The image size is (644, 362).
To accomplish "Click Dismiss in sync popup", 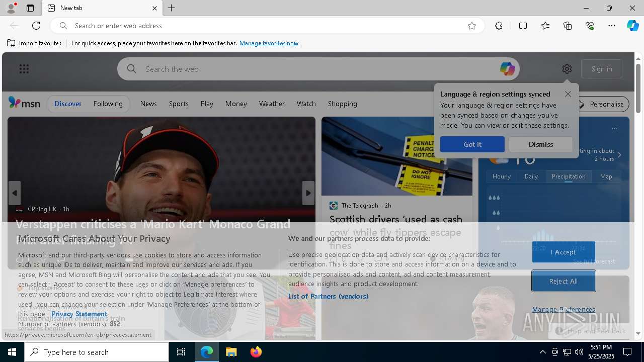I will tap(541, 144).
